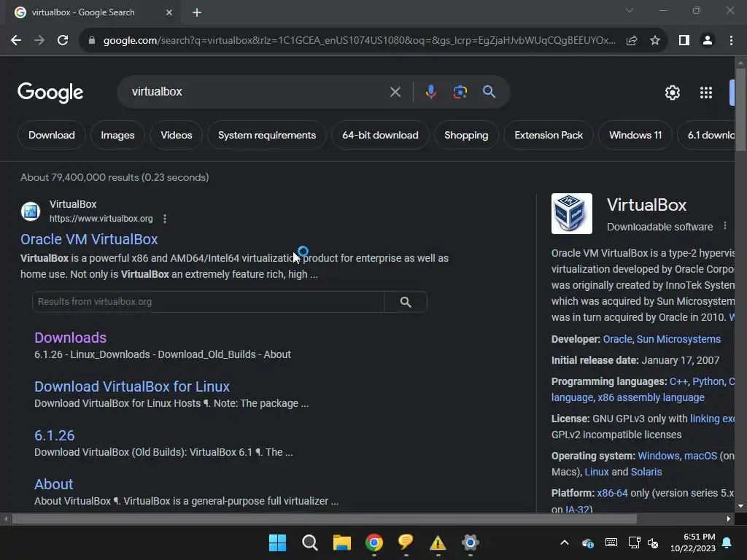Open the Chrome profile menu
This screenshot has width=747, height=560.
tap(708, 41)
